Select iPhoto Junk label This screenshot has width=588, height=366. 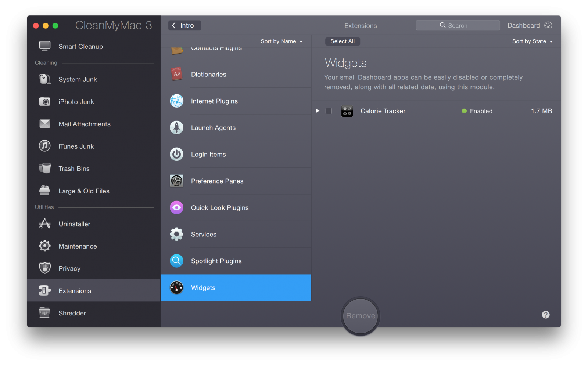coord(76,102)
